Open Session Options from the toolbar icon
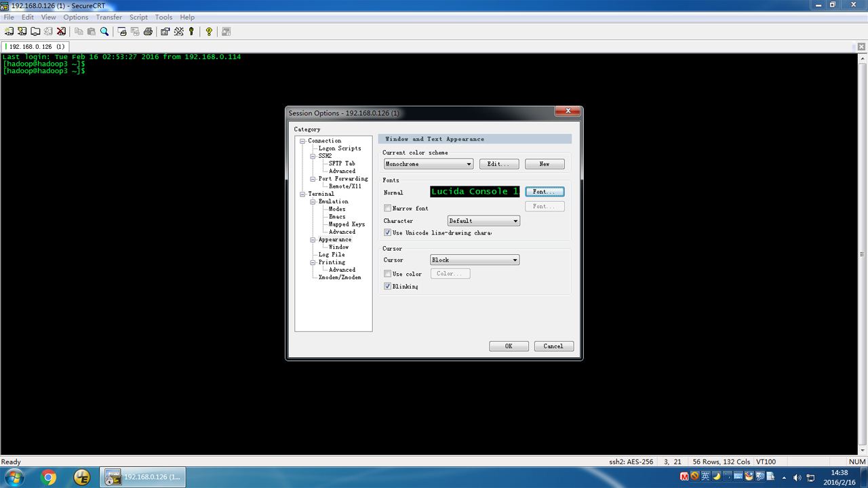 pyautogui.click(x=165, y=31)
